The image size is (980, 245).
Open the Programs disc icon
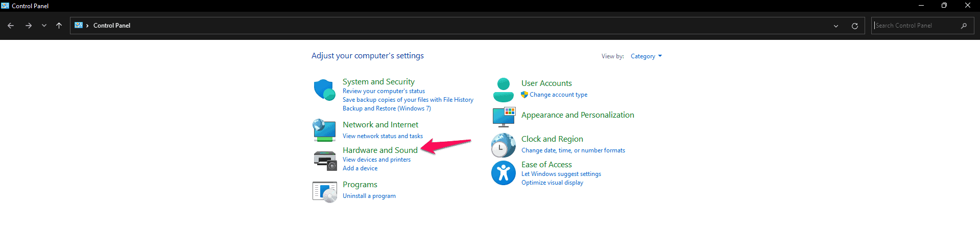point(325,192)
